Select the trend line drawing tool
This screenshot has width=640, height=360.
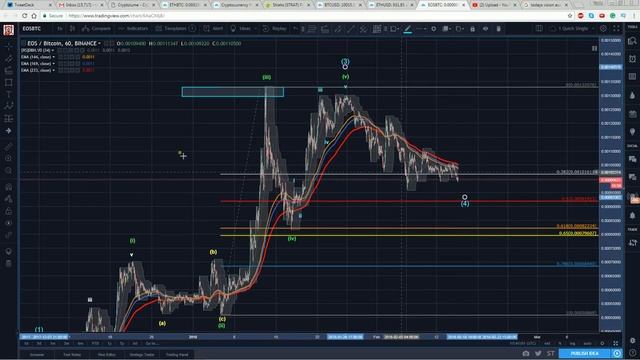coord(9,58)
